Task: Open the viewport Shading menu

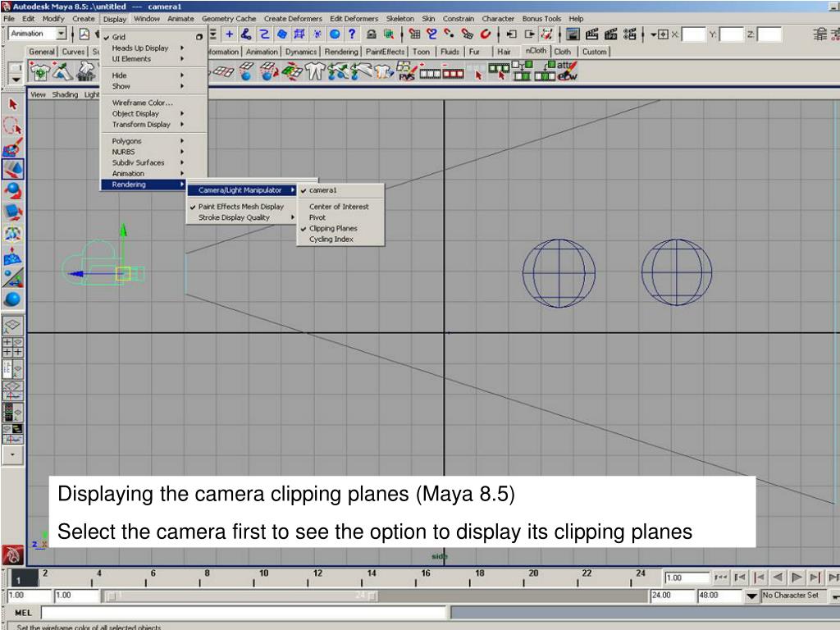Action: pyautogui.click(x=65, y=95)
